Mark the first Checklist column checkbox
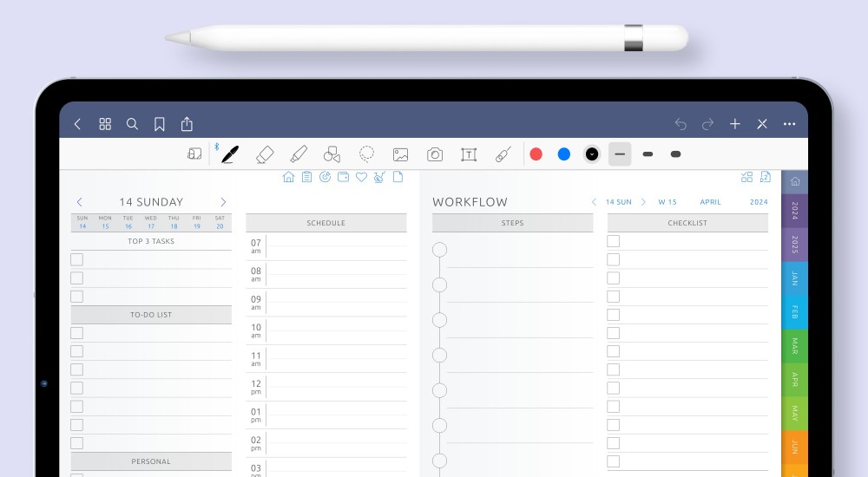 (x=614, y=241)
